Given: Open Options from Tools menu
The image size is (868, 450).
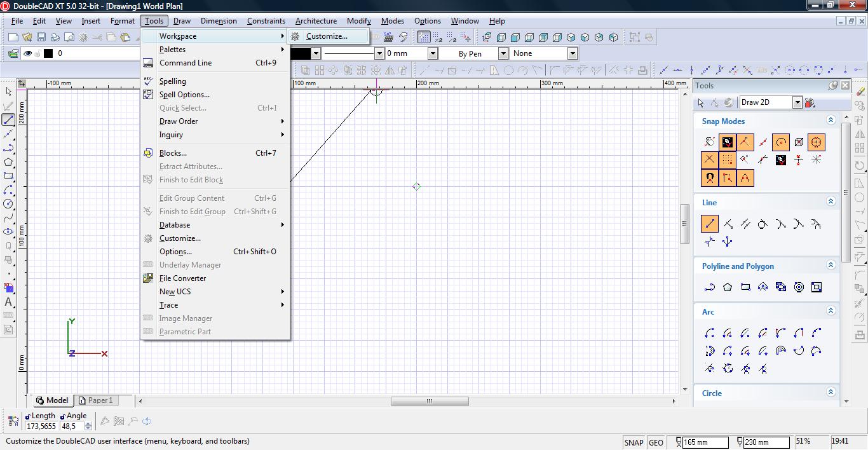Looking at the screenshot, I should (x=175, y=252).
